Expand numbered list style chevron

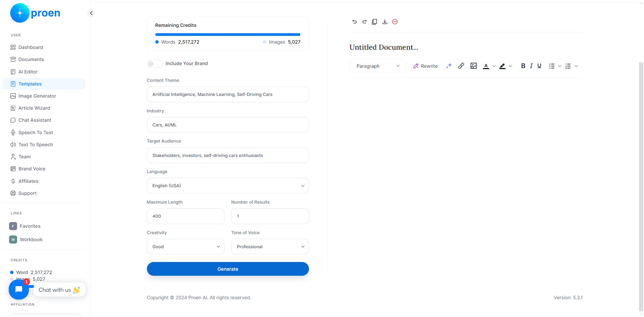[576, 66]
